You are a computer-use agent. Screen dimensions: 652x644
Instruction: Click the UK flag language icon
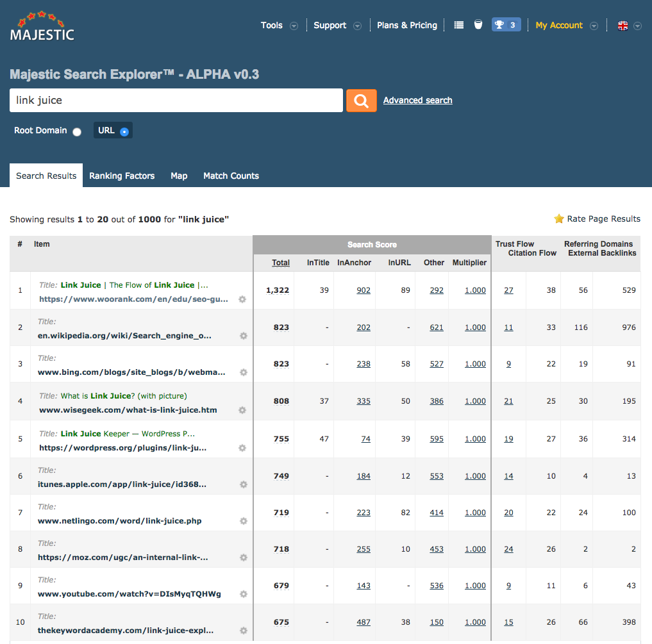pos(622,26)
